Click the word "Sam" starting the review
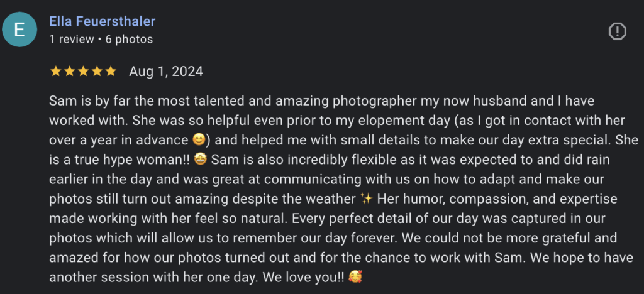This screenshot has height=294, width=644. (60, 101)
